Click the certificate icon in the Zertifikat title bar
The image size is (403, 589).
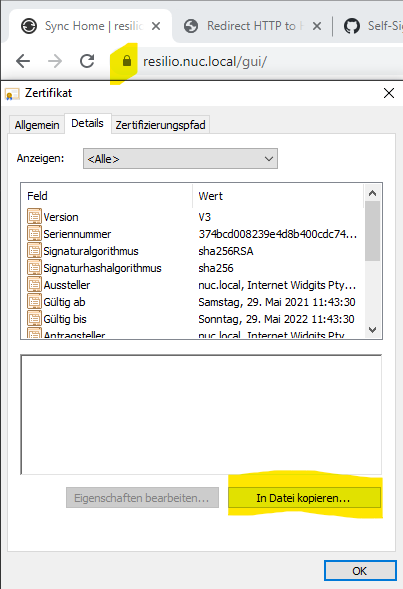click(x=12, y=94)
